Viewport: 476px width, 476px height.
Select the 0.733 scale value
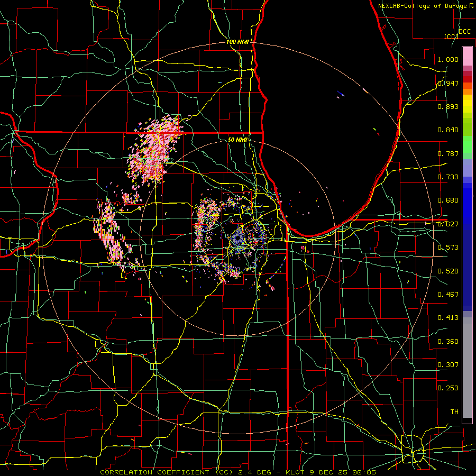point(448,177)
